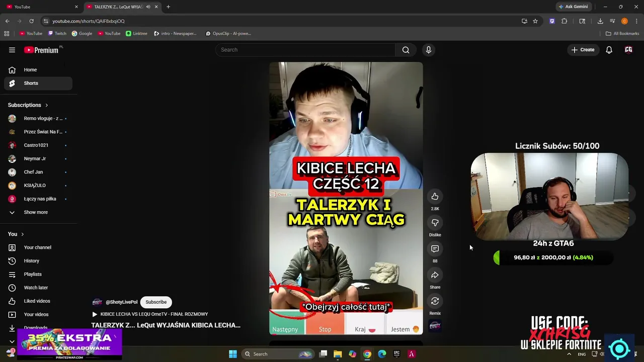The width and height of the screenshot is (644, 362).
Task: Open the Chrome extensions puzzle icon
Action: click(x=564, y=21)
